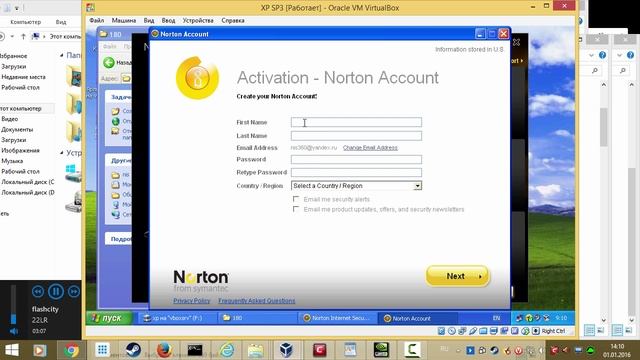Click green Назад back arrow in 180 window

109,62
